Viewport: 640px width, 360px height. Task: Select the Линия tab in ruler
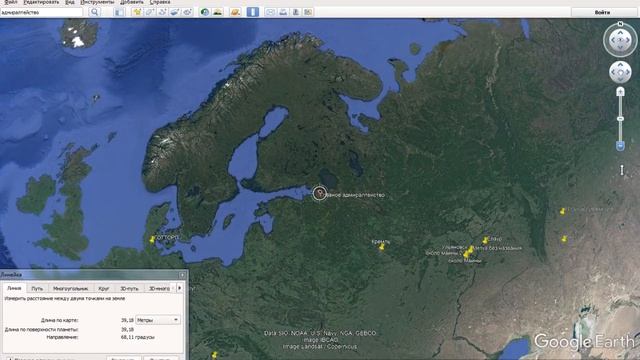click(14, 288)
